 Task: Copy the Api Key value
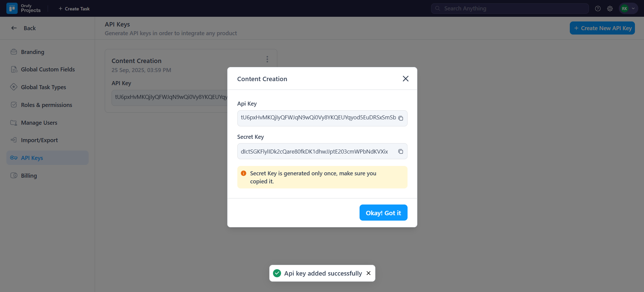[x=401, y=118]
